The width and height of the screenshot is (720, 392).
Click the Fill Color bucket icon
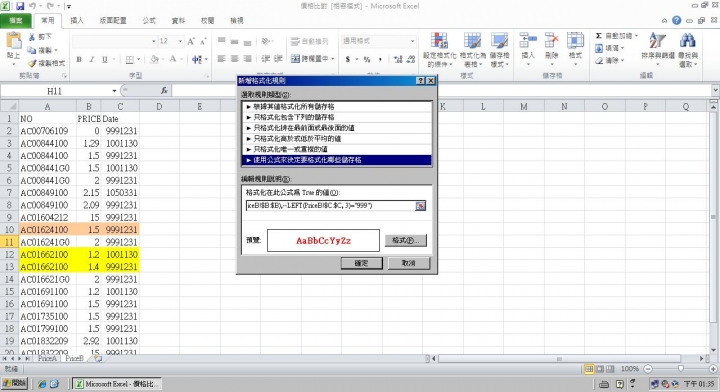[x=155, y=59]
